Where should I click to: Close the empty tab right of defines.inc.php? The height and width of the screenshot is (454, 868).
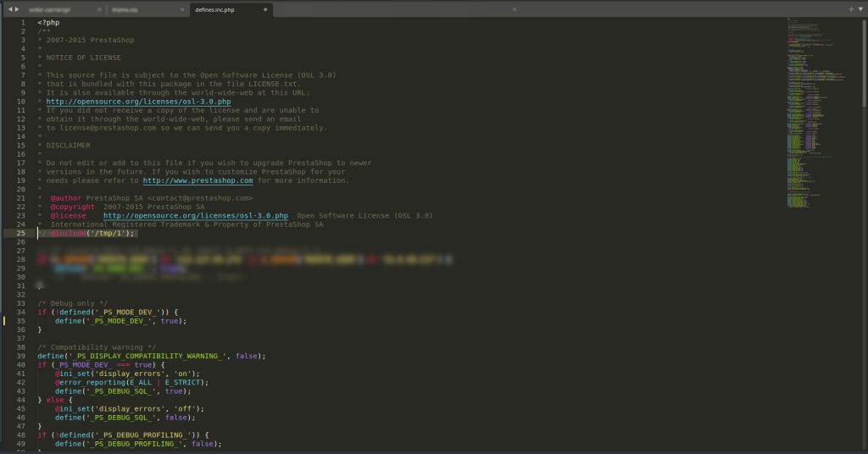pyautogui.click(x=514, y=9)
